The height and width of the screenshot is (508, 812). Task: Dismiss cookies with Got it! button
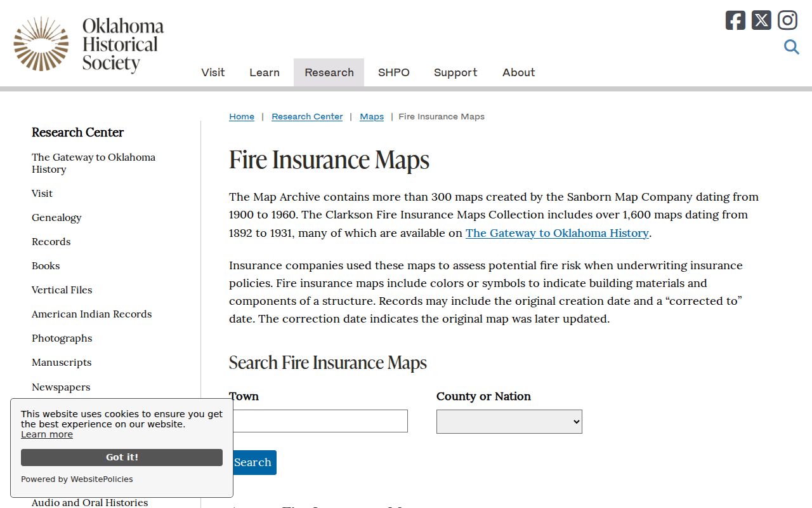coord(122,457)
